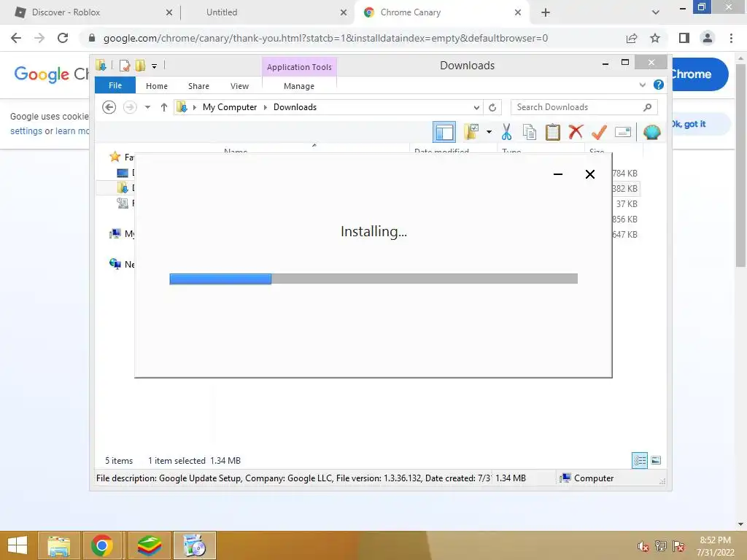Click the Explorer back arrow button
Screen dimensions: 747x560
click(109, 107)
